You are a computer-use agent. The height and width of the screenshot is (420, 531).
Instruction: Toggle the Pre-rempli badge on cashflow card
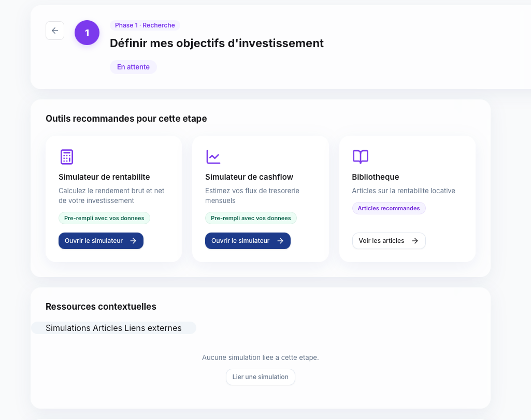pos(251,218)
